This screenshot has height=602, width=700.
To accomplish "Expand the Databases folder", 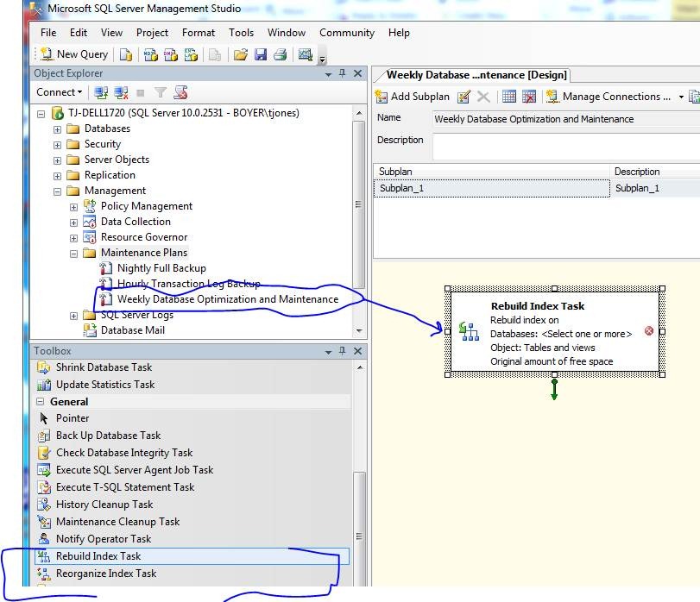I will pyautogui.click(x=57, y=129).
